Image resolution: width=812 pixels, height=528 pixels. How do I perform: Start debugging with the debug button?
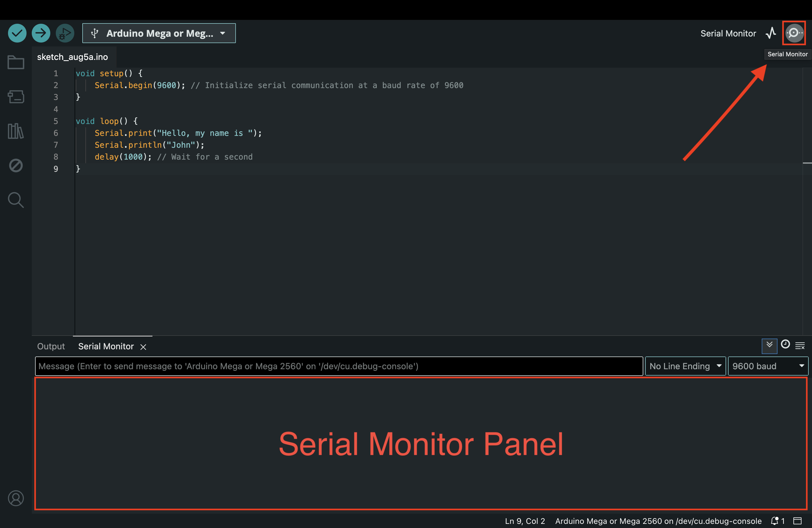[65, 33]
